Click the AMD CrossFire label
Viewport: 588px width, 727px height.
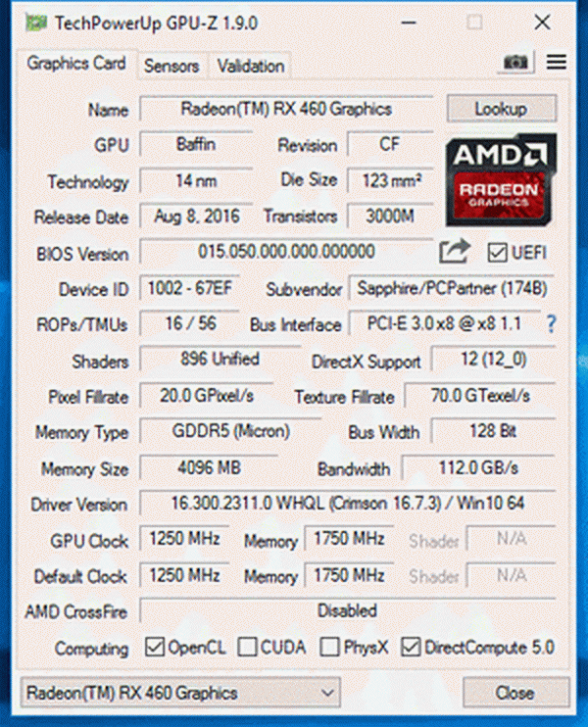76,612
